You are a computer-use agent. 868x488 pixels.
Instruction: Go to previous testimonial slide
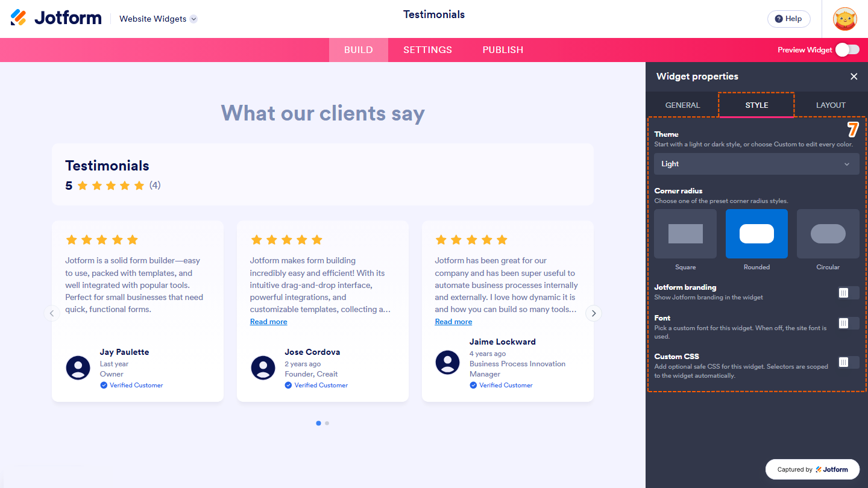click(52, 313)
